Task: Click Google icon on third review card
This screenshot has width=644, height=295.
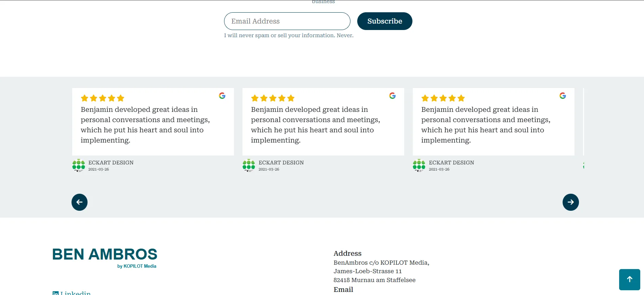Action: click(563, 96)
